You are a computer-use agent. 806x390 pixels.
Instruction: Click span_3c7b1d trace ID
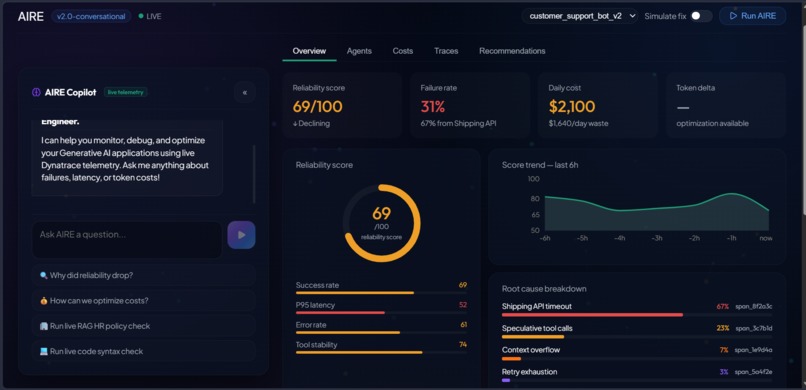754,328
